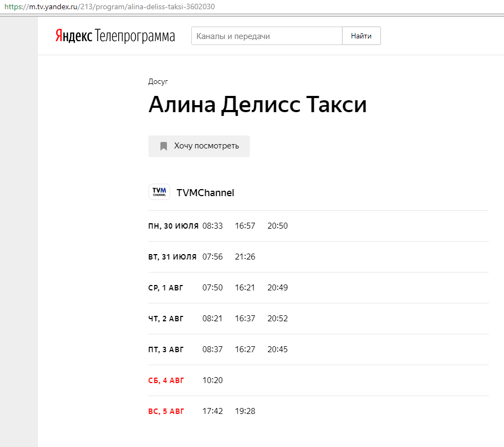The width and height of the screenshot is (504, 447).
Task: Click the bookmark icon in Хочу посмотреть
Action: click(164, 146)
